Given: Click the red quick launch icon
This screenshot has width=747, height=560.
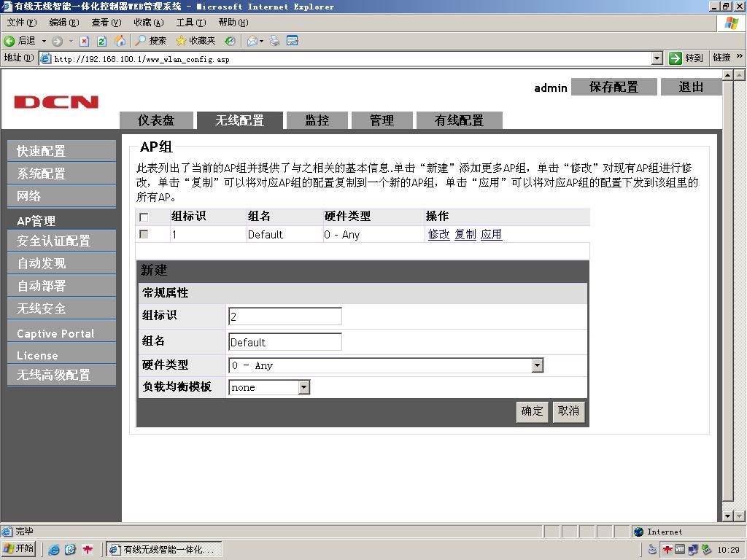Looking at the screenshot, I should pos(88,550).
